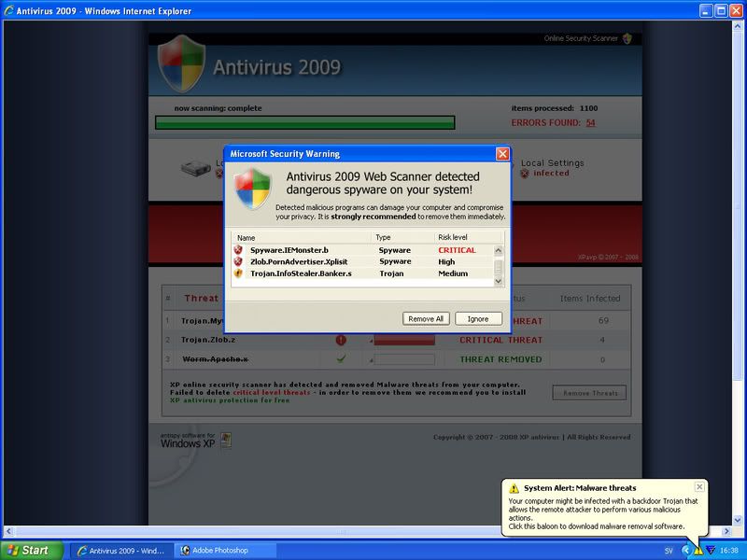Click the Name column header
This screenshot has height=560, width=747.
[301, 237]
